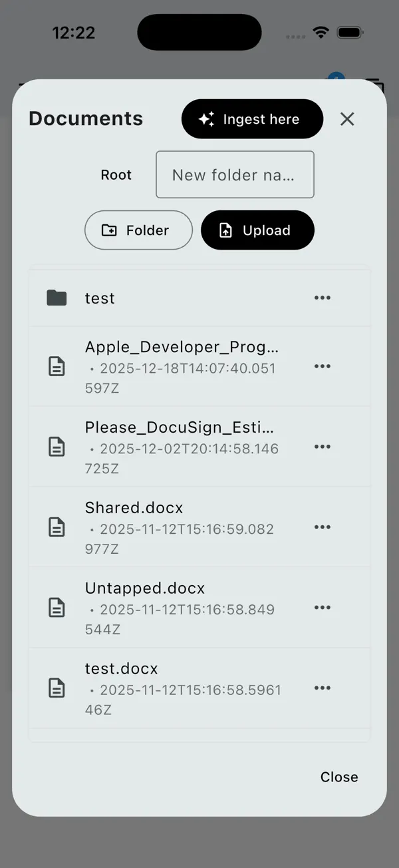Open more options for Apple_Developer_Prog file
Image resolution: width=399 pixels, height=868 pixels.
click(x=323, y=367)
